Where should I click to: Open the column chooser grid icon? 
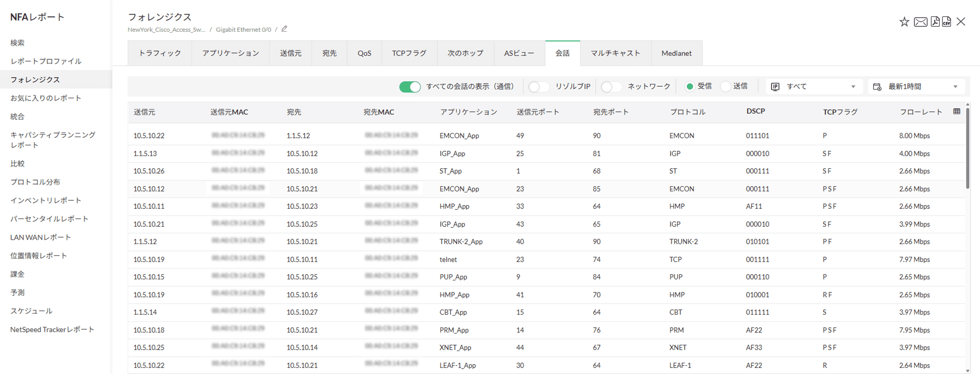point(956,111)
